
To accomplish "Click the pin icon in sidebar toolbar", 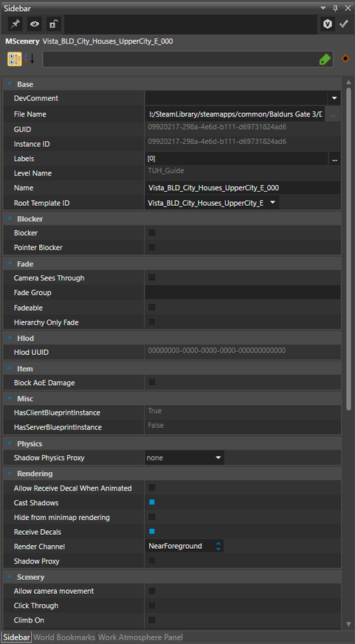I will tap(15, 24).
